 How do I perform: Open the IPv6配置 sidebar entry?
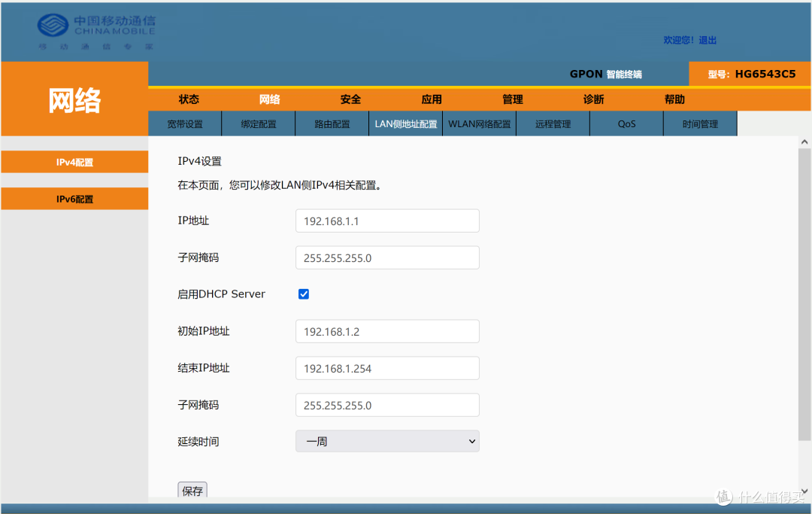click(74, 198)
